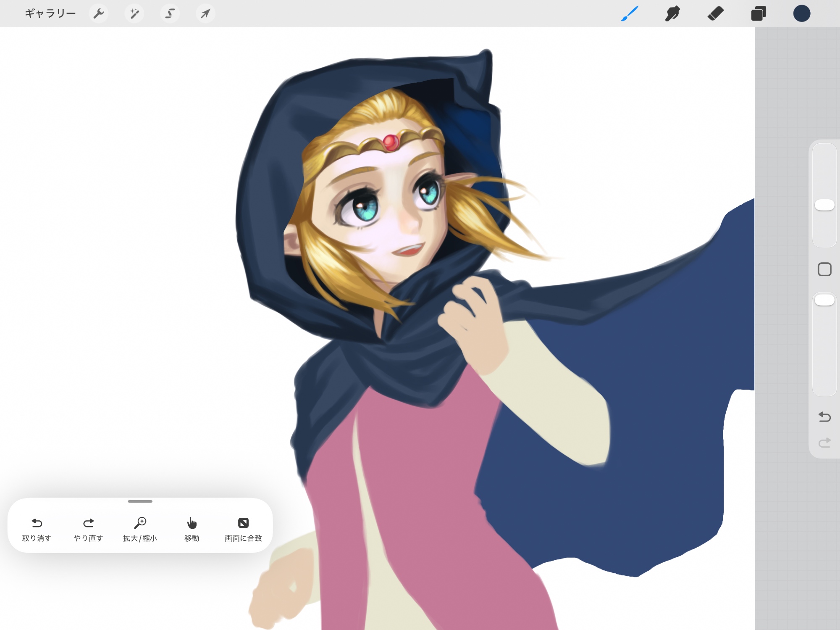840x630 pixels.
Task: Open the Layers panel
Action: pyautogui.click(x=759, y=13)
